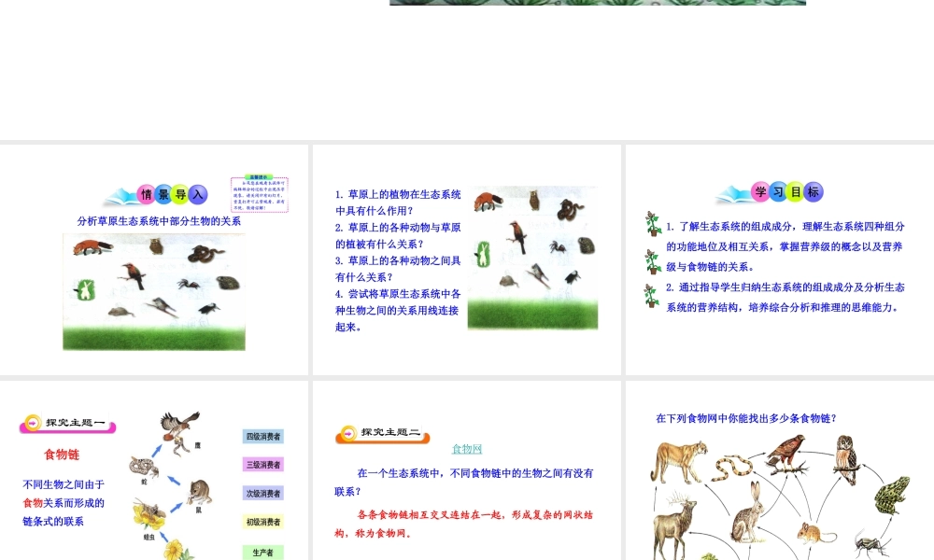
Task: Click the pink 情 circle badge
Action: [146, 194]
